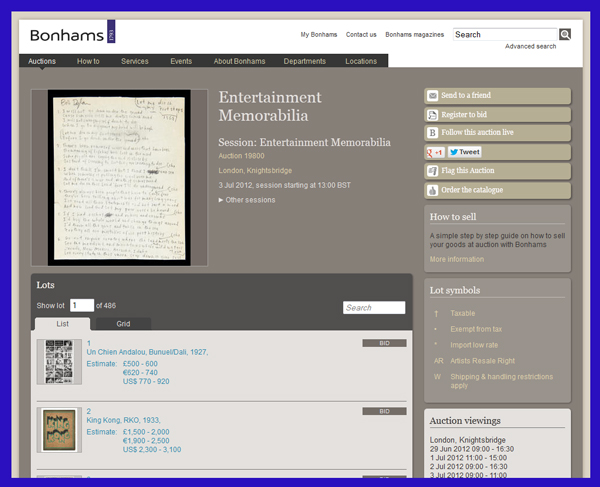Open Un Chien Andalou, Bunuel/Dali, 1927 title

(x=147, y=352)
